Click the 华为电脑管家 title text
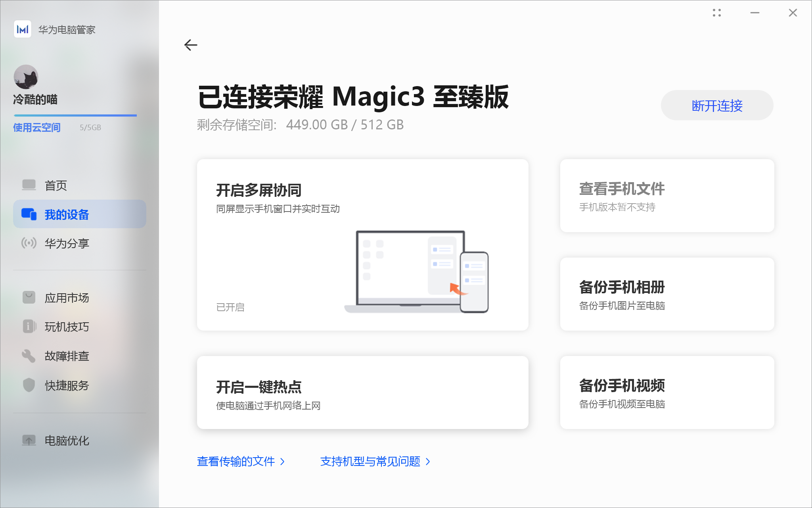 tap(67, 30)
